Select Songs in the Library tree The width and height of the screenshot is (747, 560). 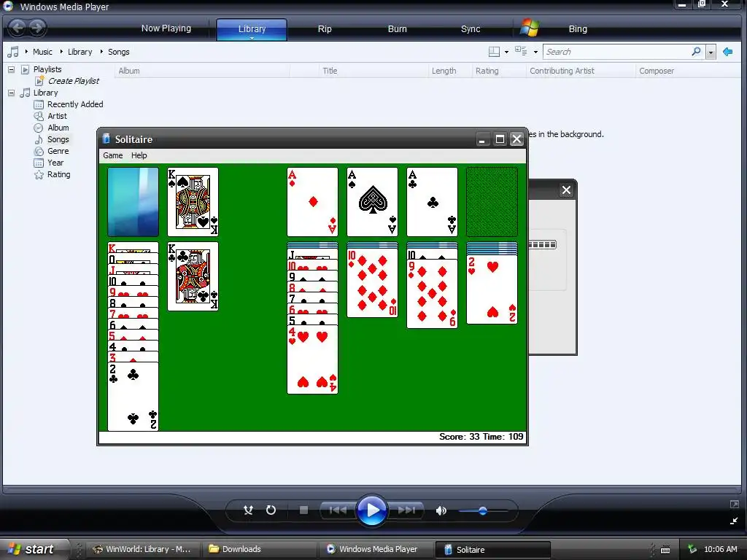pyautogui.click(x=58, y=139)
